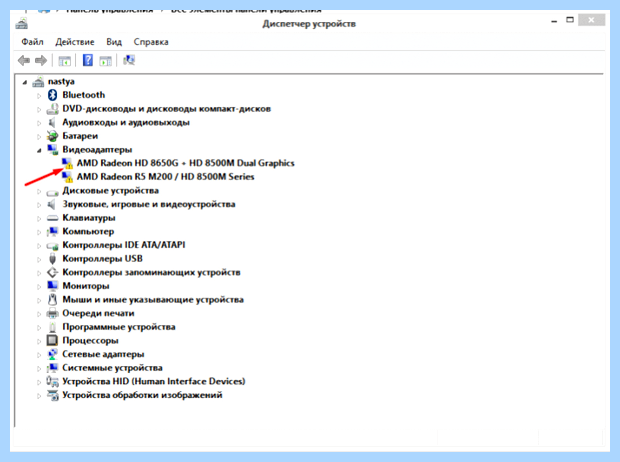Open Help via the blue question mark icon
620x462 pixels.
tap(88, 60)
